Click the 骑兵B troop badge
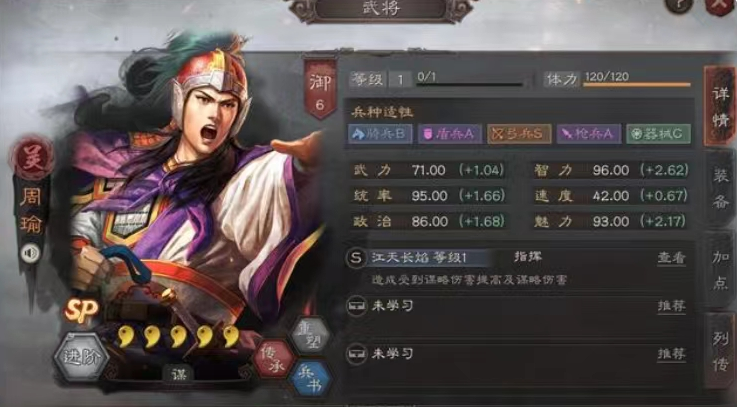Screen dimensions: 737x407 (380, 134)
